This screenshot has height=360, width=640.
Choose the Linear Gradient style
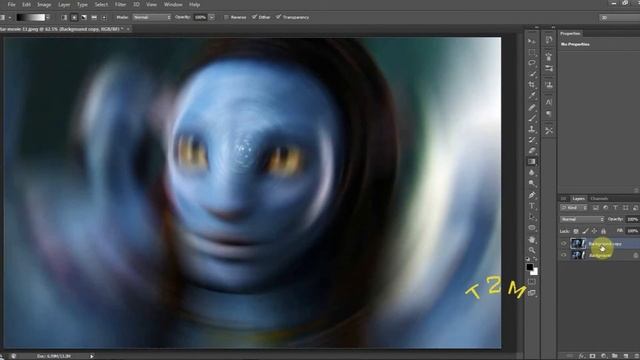pos(64,18)
